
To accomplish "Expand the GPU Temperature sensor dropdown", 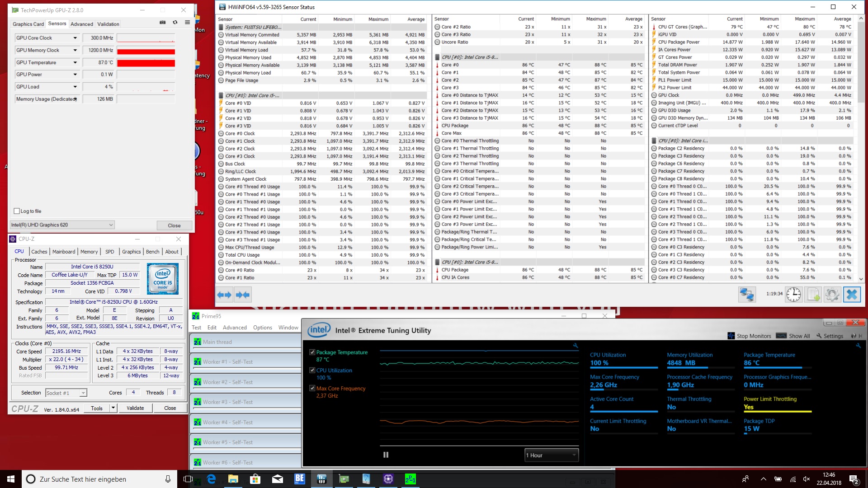I will point(75,62).
